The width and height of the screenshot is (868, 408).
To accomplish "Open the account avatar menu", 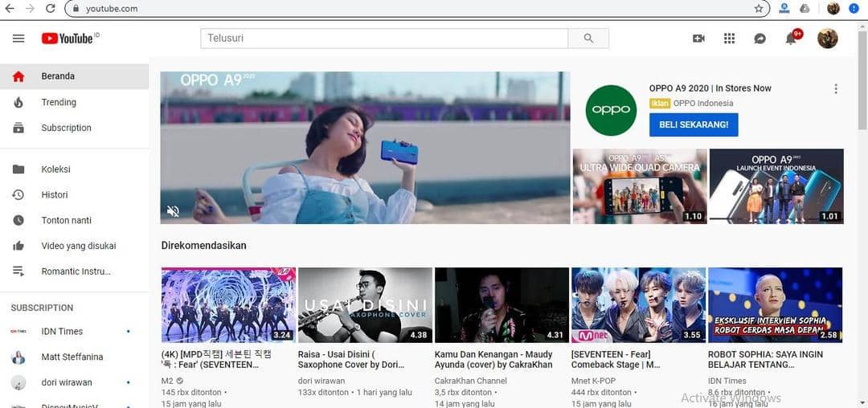I will coord(827,39).
